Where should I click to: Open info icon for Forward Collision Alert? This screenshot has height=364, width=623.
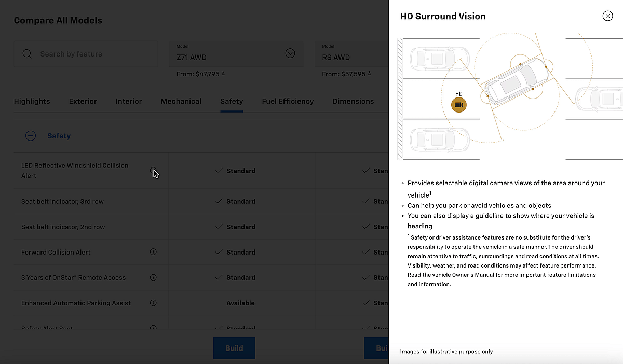(153, 252)
